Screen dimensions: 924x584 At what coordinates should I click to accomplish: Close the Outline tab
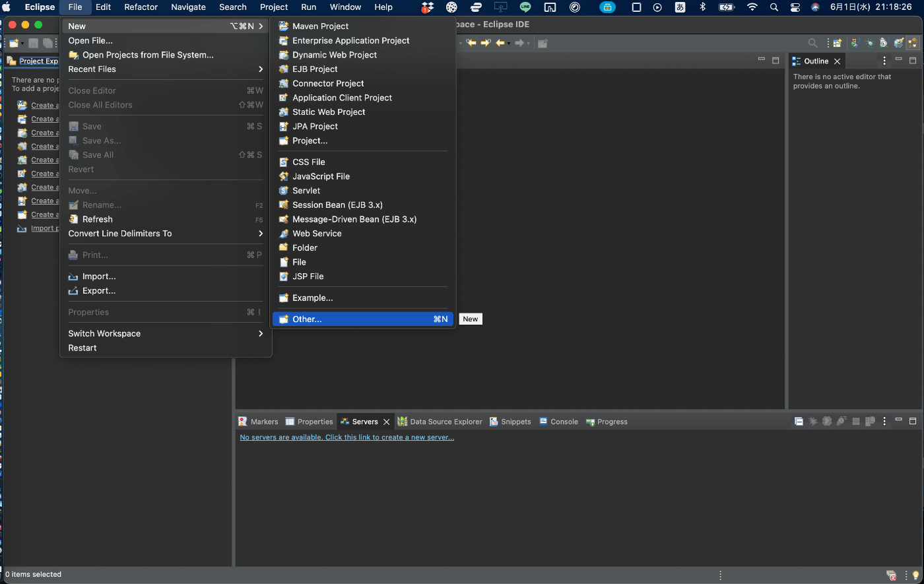click(x=837, y=61)
